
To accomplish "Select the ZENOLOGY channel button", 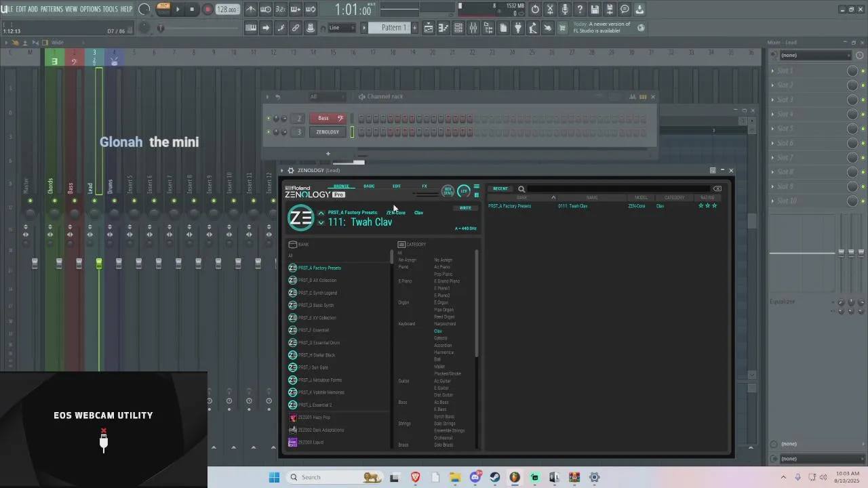I will point(328,132).
